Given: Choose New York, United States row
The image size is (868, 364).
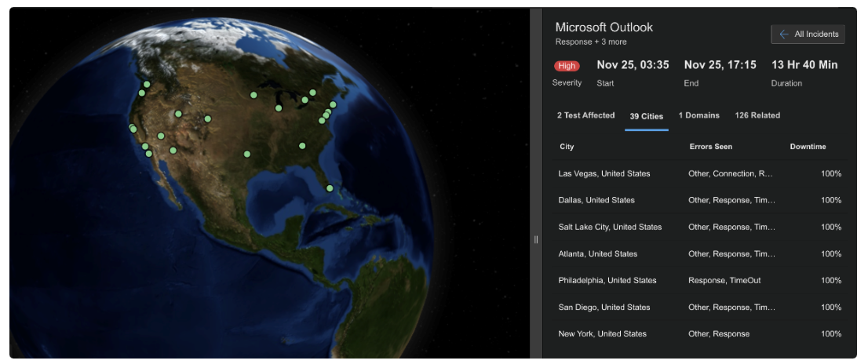Looking at the screenshot, I should (602, 333).
